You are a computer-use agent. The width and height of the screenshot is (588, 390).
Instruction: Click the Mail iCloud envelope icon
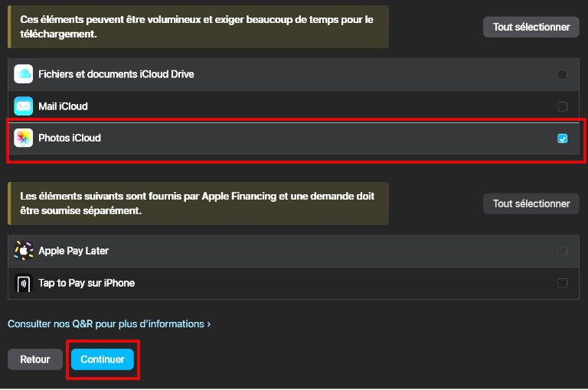(x=24, y=106)
